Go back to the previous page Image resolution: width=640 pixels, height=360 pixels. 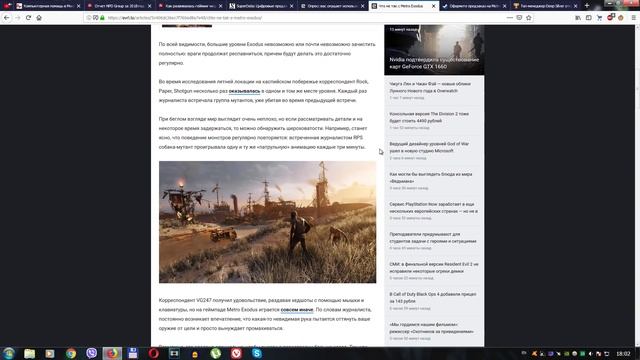[7, 18]
